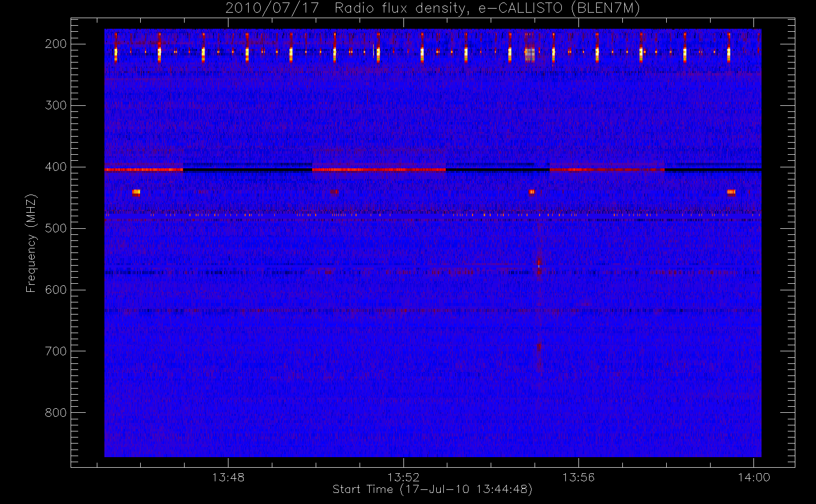Click the 300 frequency tick label
This screenshot has height=504, width=816.
pos(56,105)
